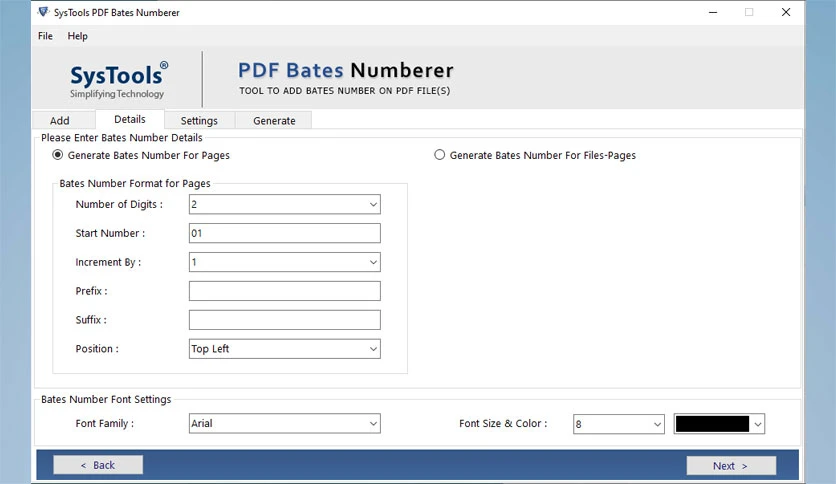Click the Font Size & Color label

(503, 423)
